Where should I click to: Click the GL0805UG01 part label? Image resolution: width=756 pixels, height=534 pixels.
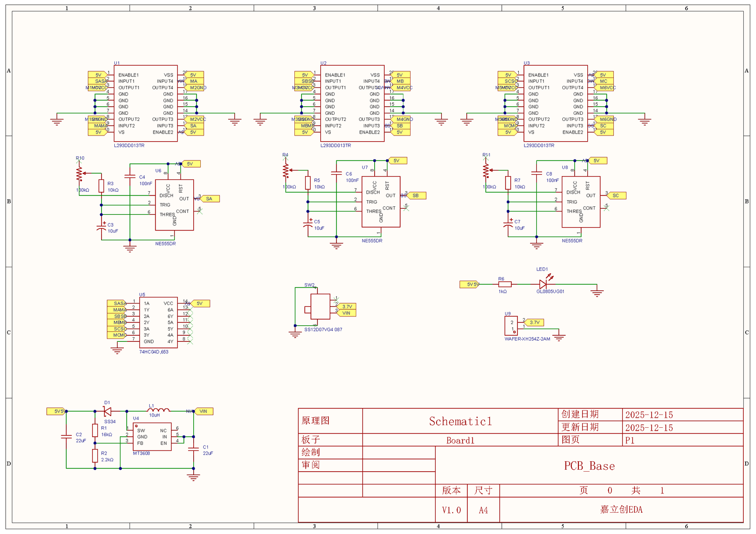tap(550, 292)
